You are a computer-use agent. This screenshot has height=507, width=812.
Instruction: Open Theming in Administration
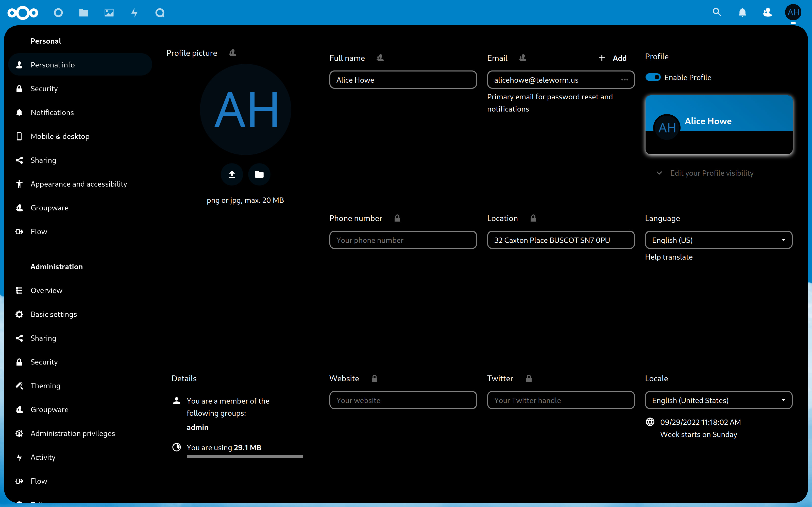pyautogui.click(x=45, y=386)
